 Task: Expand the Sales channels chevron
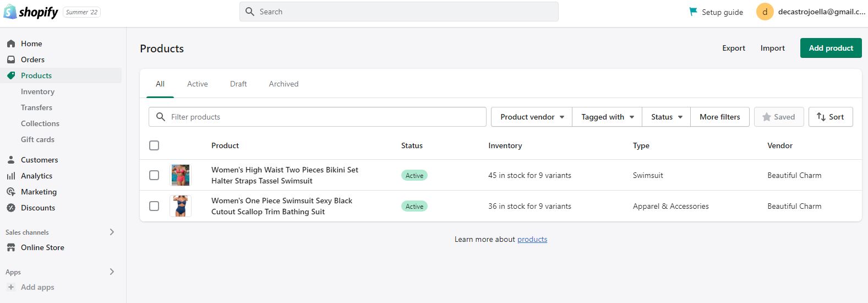[x=112, y=232]
